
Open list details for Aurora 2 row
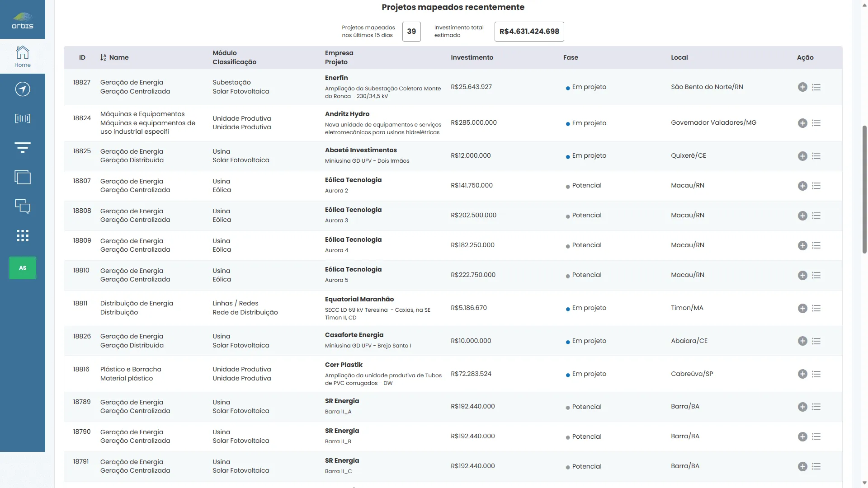(816, 186)
